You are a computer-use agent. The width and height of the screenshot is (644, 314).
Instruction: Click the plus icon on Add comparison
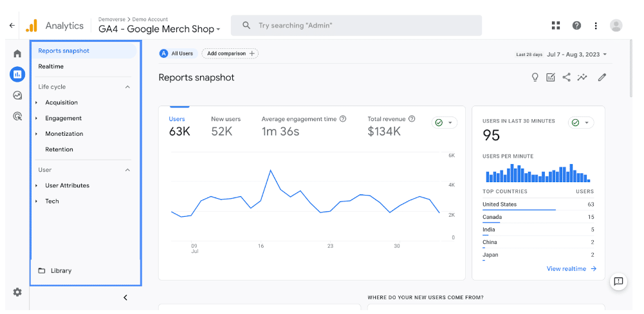tap(252, 53)
